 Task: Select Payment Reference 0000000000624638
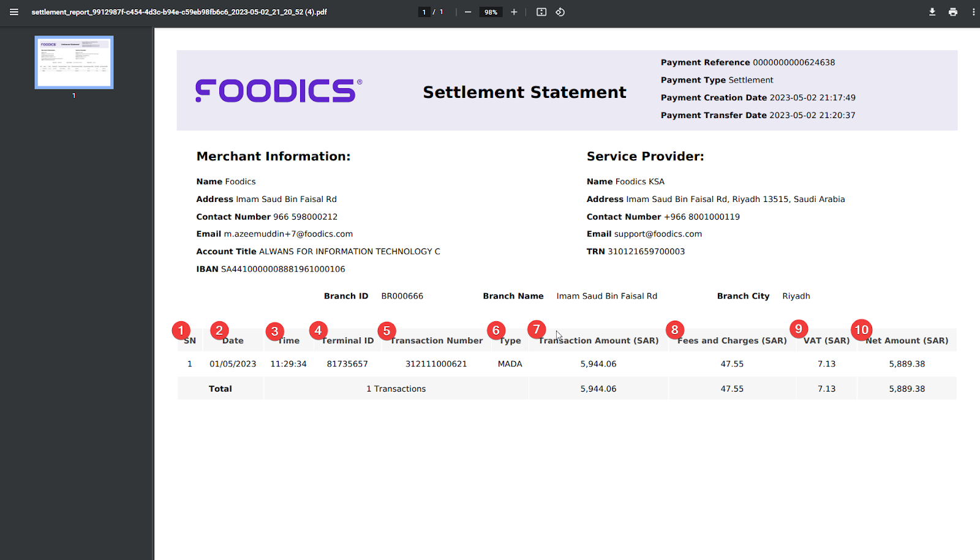(748, 62)
